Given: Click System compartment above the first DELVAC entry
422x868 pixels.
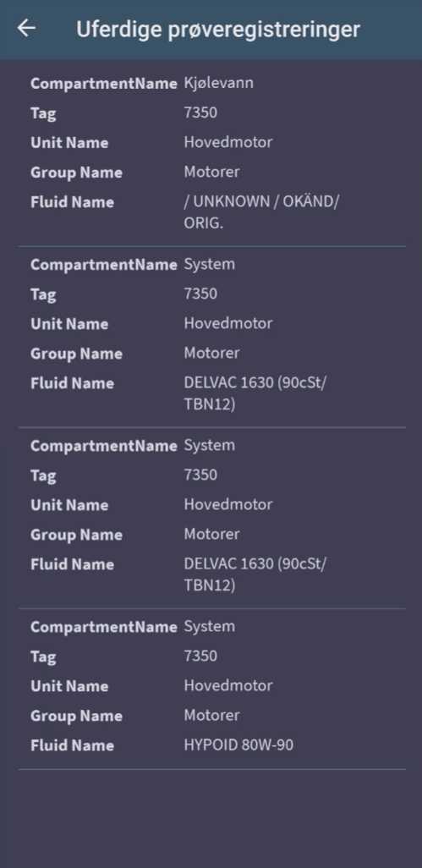Looking at the screenshot, I should (210, 264).
